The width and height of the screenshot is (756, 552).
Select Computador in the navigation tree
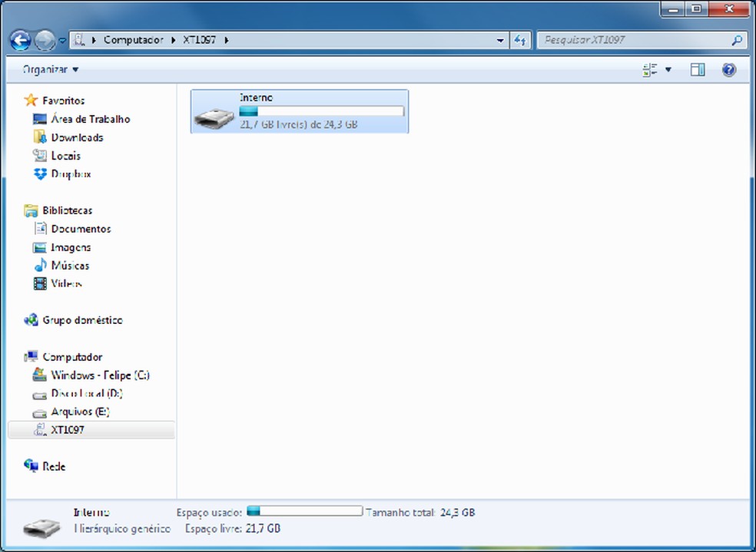(x=72, y=357)
